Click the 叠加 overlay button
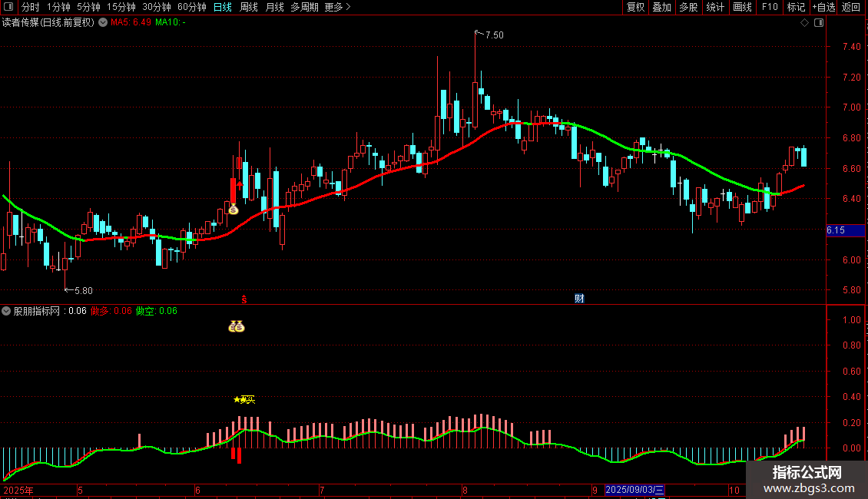This screenshot has width=868, height=499. point(662,7)
